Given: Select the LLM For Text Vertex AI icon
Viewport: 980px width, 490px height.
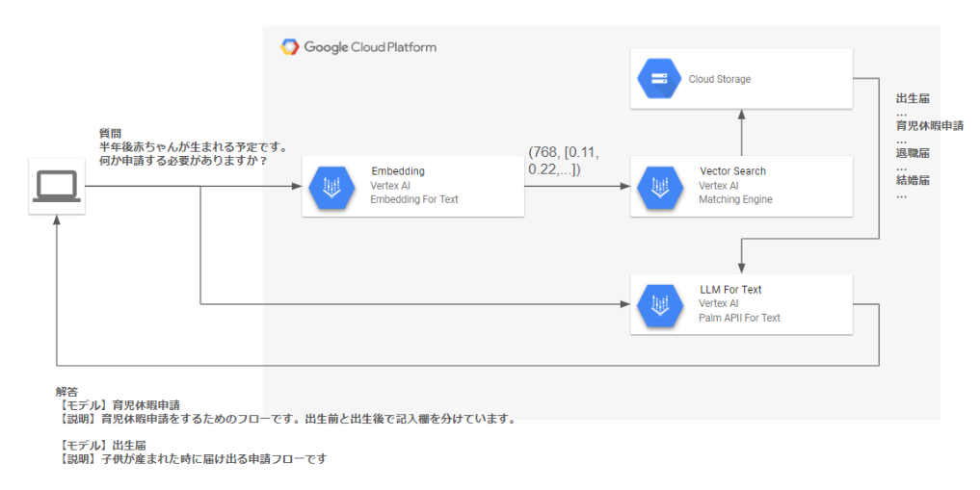Looking at the screenshot, I should coord(659,304).
